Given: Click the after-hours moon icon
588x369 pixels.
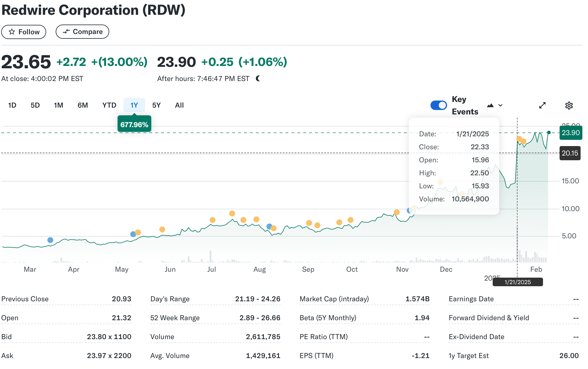Looking at the screenshot, I should [x=258, y=78].
